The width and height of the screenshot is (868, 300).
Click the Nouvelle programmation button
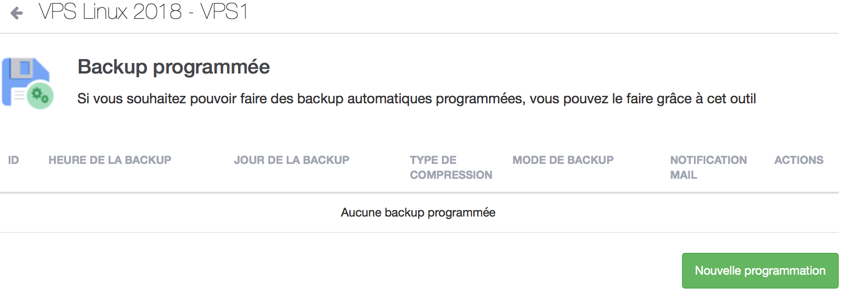(x=760, y=271)
